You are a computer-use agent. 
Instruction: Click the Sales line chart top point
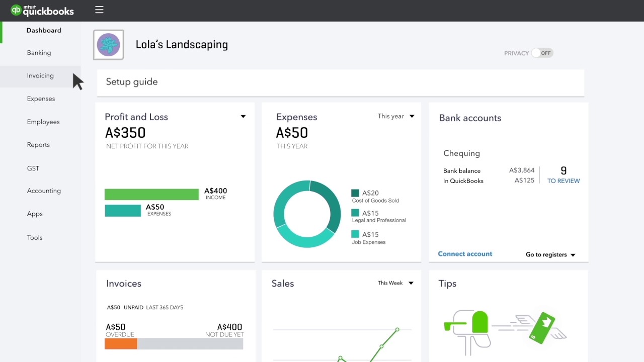tap(397, 330)
